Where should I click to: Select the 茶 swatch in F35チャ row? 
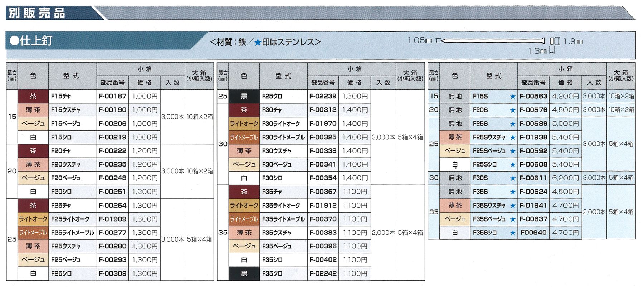pyautogui.click(x=244, y=192)
